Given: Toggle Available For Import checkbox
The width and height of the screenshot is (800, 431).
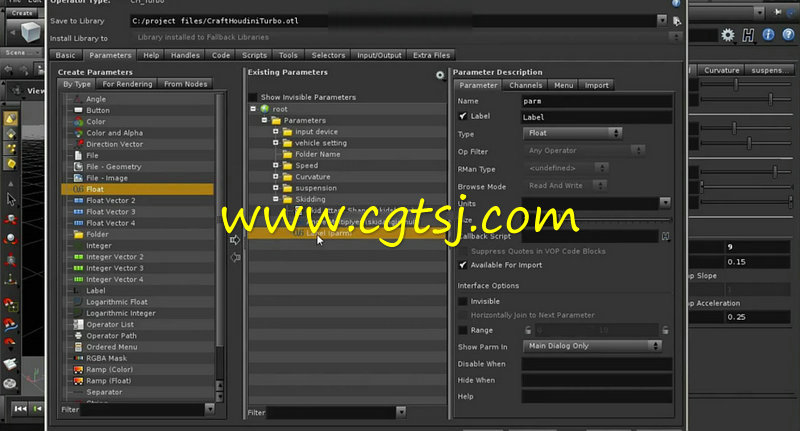Looking at the screenshot, I should 463,265.
